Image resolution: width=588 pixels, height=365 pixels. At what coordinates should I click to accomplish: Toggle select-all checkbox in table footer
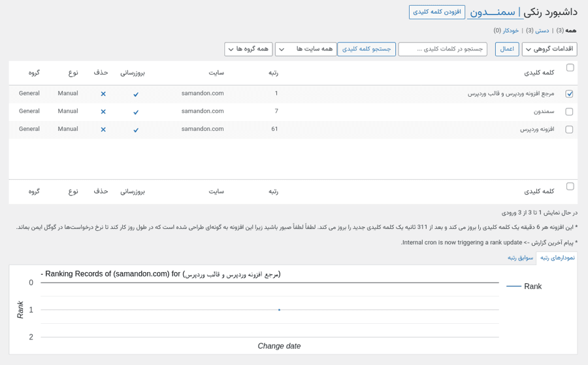click(570, 186)
